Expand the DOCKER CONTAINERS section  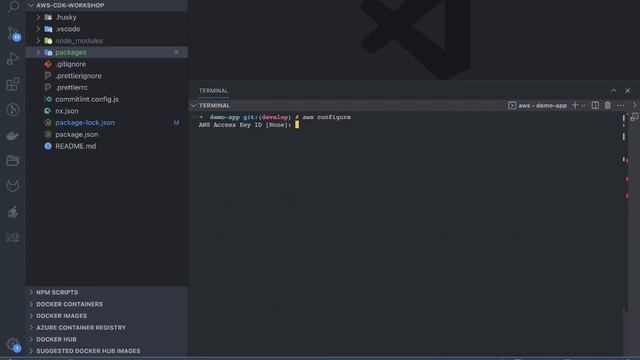107,304
